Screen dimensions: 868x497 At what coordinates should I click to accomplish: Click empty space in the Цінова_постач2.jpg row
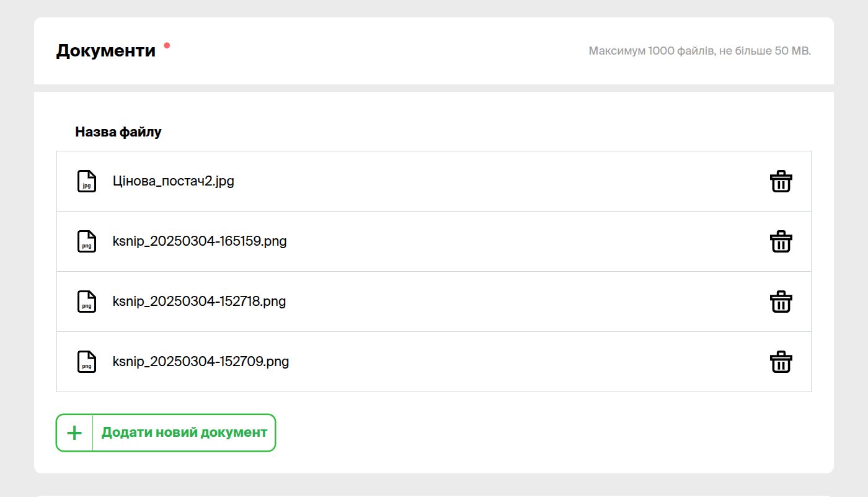pyautogui.click(x=496, y=181)
